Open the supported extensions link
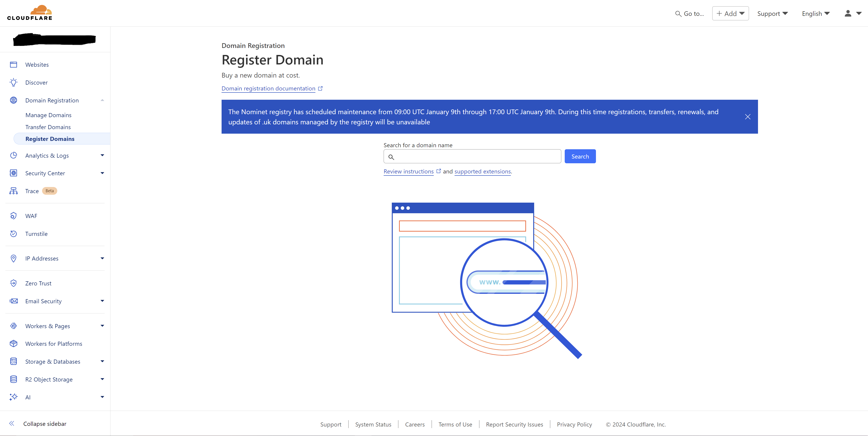 482,171
